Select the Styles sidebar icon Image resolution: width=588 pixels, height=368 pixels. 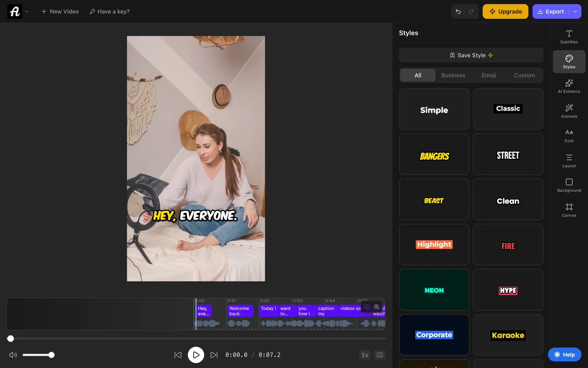coord(569,62)
